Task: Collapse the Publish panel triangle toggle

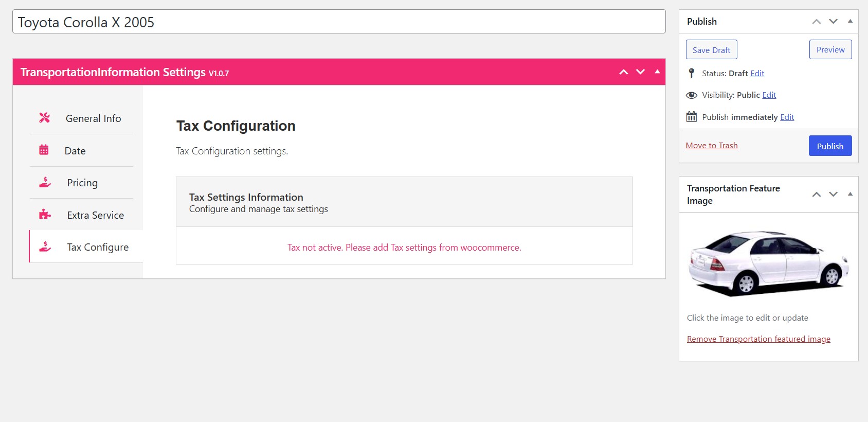Action: [x=850, y=21]
